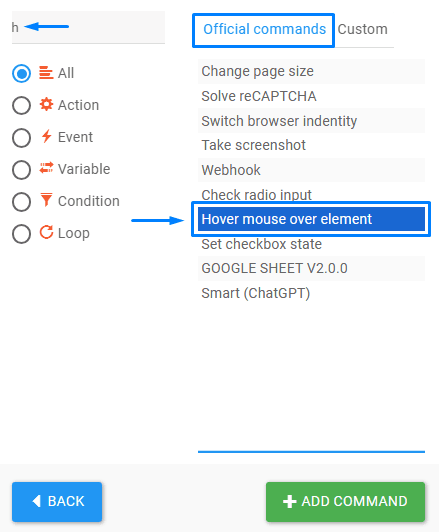Focus the search field containing h

tap(88, 27)
